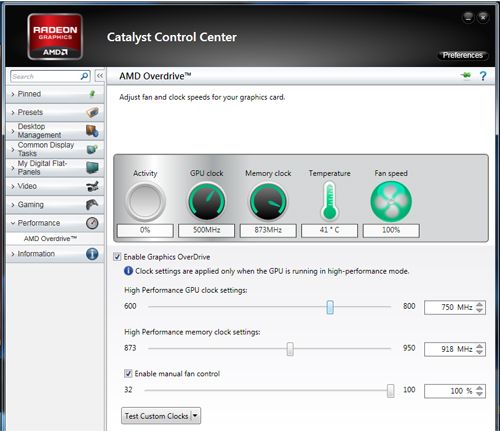500x431 pixels.
Task: Minimize the Catalyst Control Center window
Action: tap(468, 17)
